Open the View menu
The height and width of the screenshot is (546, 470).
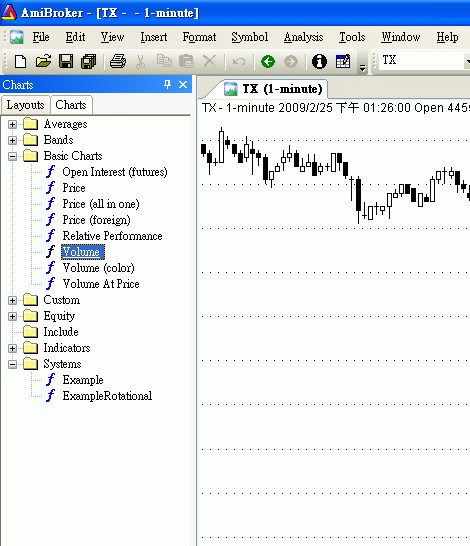pyautogui.click(x=112, y=37)
